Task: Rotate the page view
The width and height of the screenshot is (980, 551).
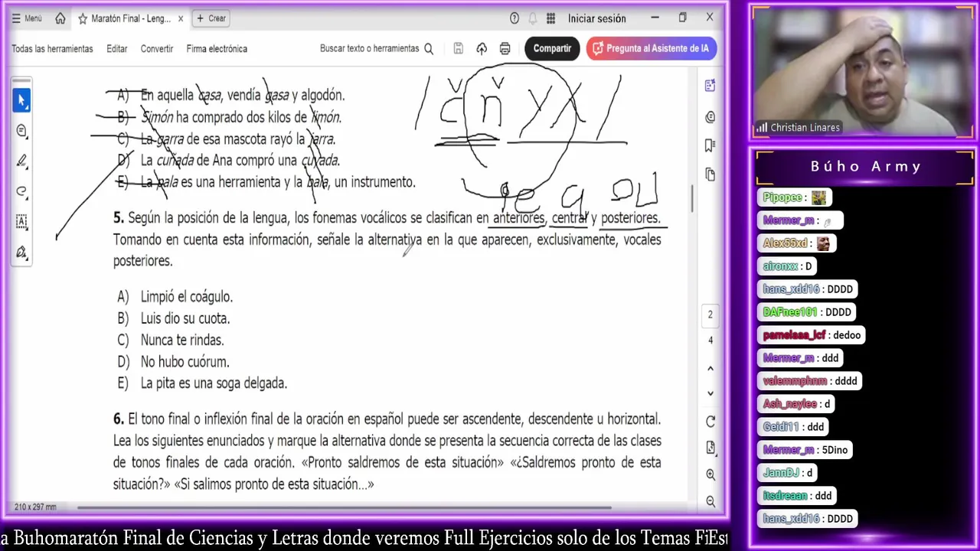Action: (x=710, y=422)
